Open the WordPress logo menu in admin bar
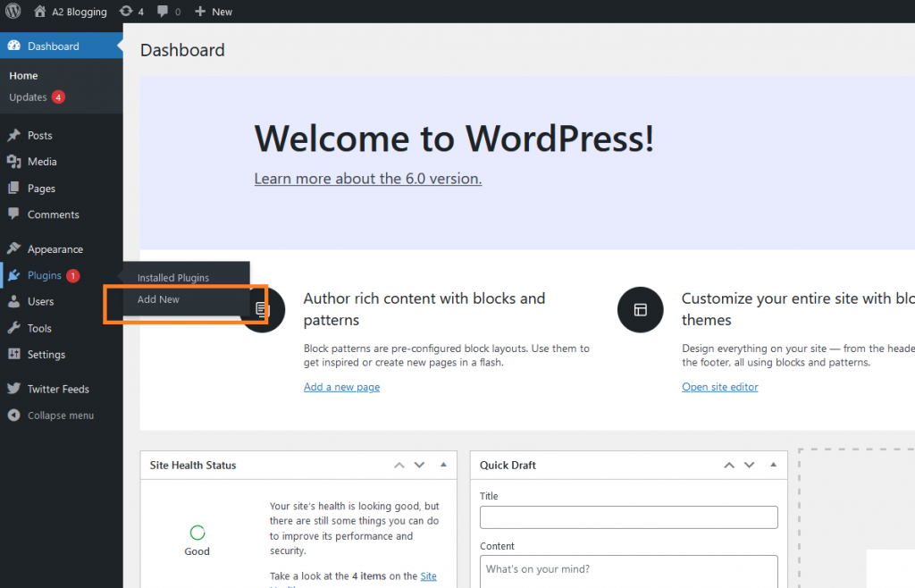915x588 pixels. tap(12, 11)
